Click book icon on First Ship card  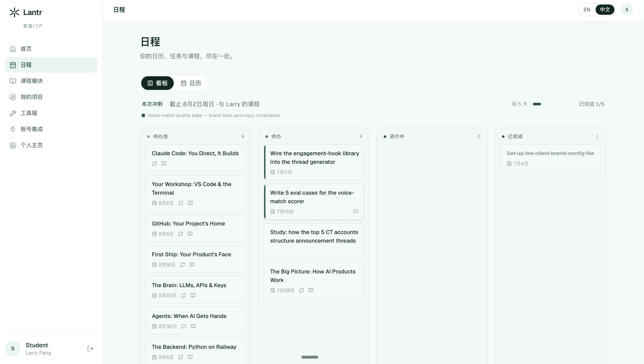click(192, 264)
